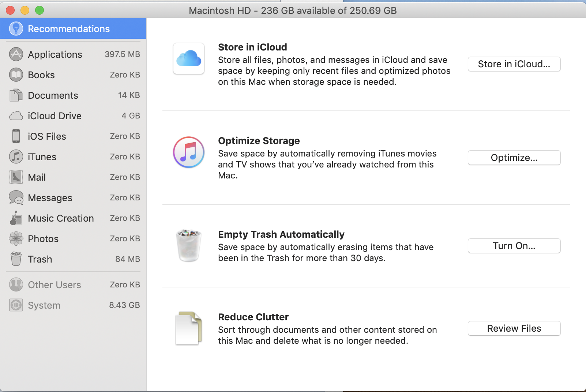Click the iTunes music note sidebar icon

(16, 157)
